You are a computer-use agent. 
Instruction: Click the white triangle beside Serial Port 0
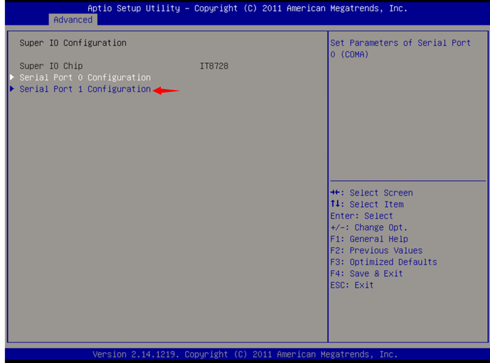(12, 77)
